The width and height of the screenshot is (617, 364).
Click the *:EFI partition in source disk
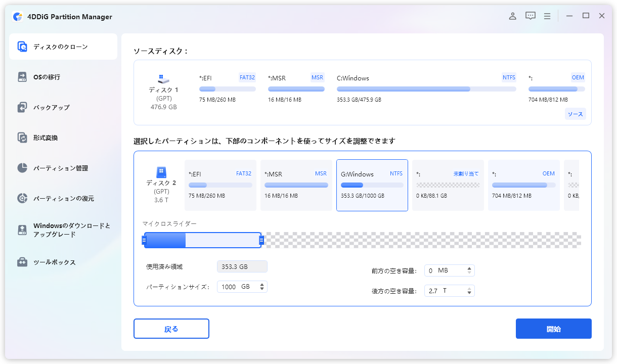coord(228,88)
